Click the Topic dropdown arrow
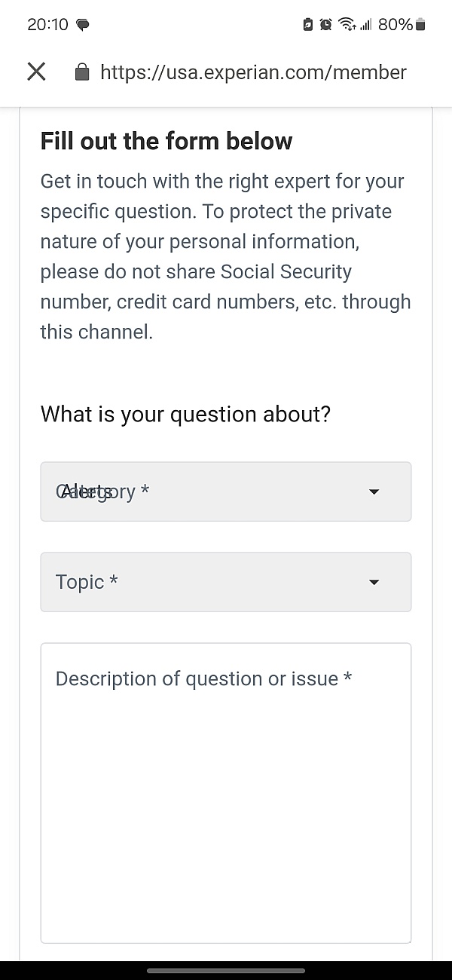The height and width of the screenshot is (980, 452). coord(374,583)
